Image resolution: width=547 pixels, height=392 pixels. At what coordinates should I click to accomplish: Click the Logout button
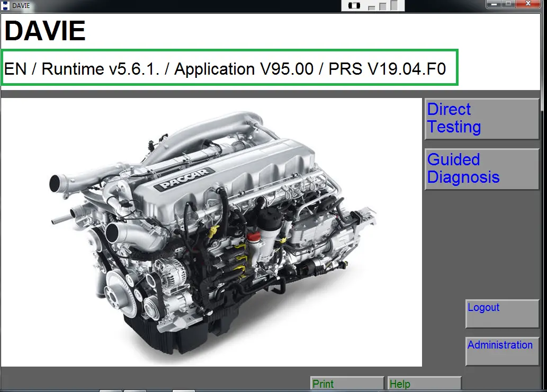(x=503, y=314)
